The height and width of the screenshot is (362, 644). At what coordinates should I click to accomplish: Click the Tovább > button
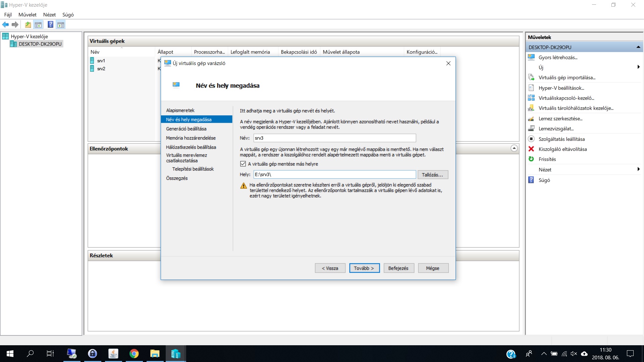pos(364,268)
